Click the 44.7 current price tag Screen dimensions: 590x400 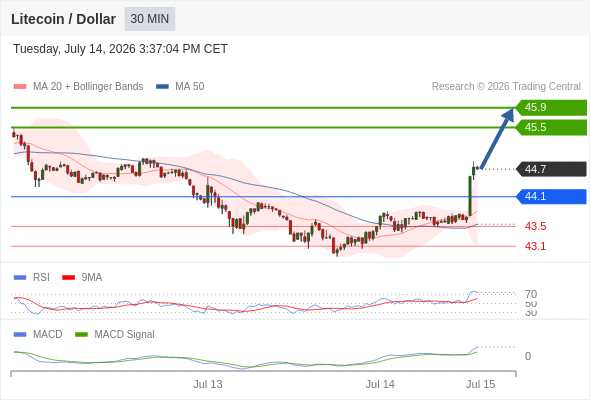[551, 169]
